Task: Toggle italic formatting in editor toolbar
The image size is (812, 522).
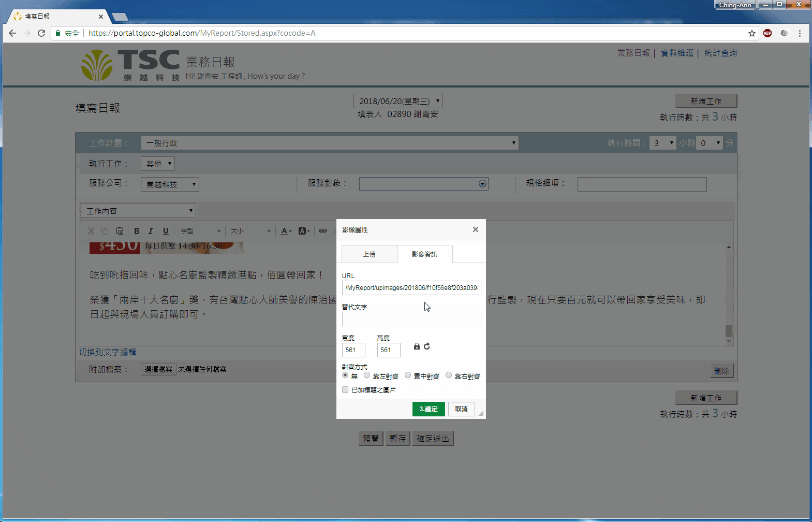Action: tap(151, 231)
